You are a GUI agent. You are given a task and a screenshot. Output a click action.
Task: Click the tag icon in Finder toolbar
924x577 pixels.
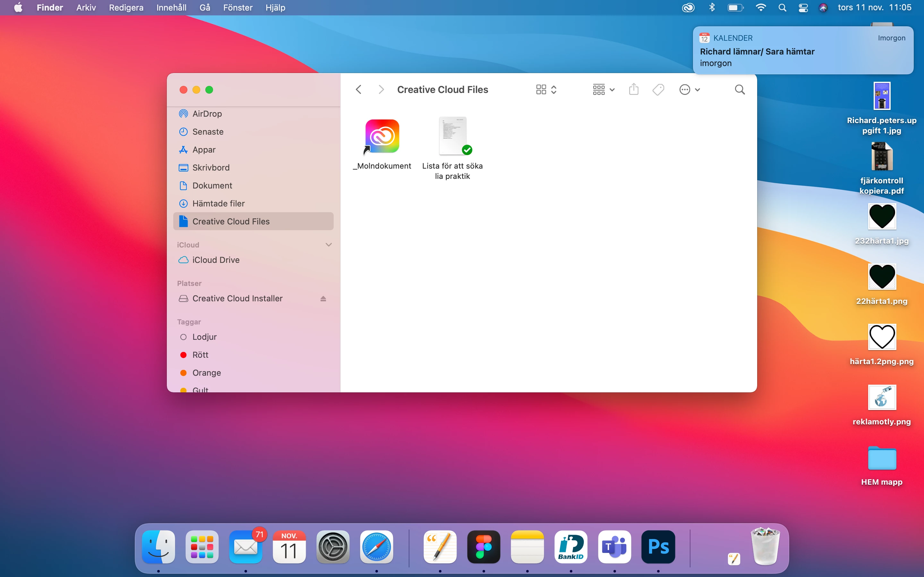pyautogui.click(x=658, y=90)
